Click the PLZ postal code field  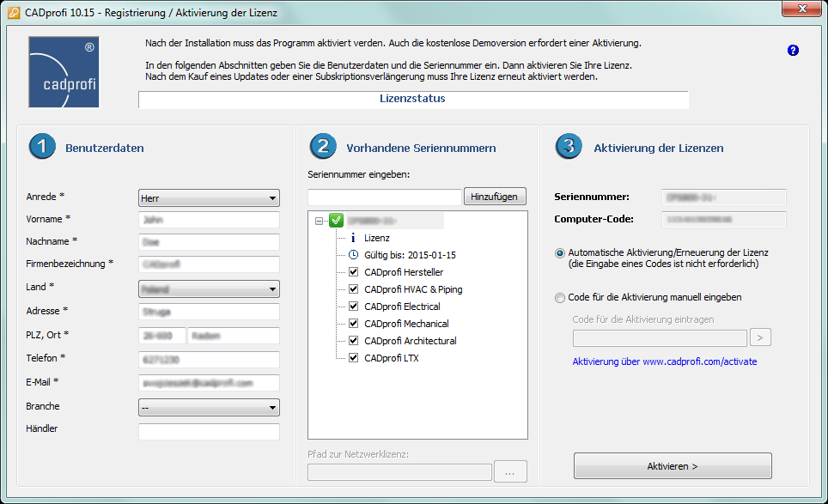pos(162,336)
